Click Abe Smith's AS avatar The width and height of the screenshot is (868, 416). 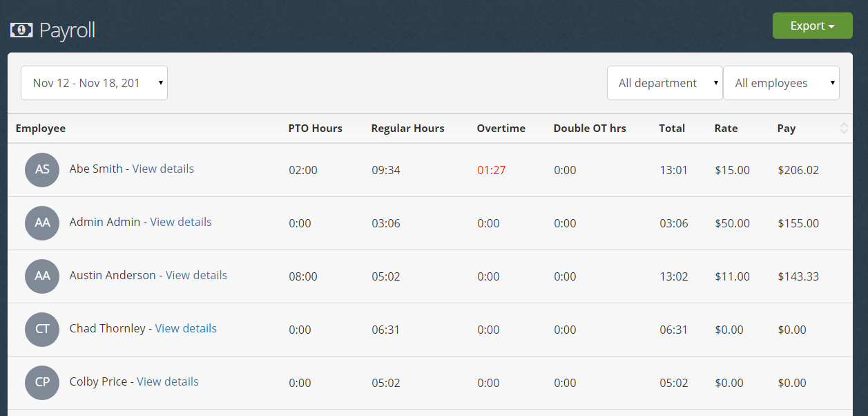pyautogui.click(x=42, y=170)
